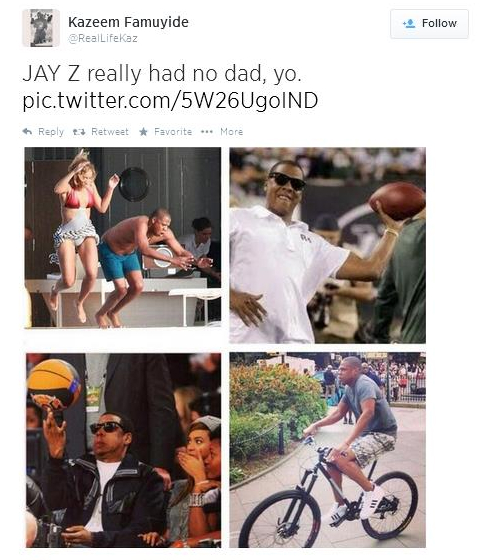Open the Kazeem Famuyide name link
This screenshot has width=489, height=560.
click(128, 22)
